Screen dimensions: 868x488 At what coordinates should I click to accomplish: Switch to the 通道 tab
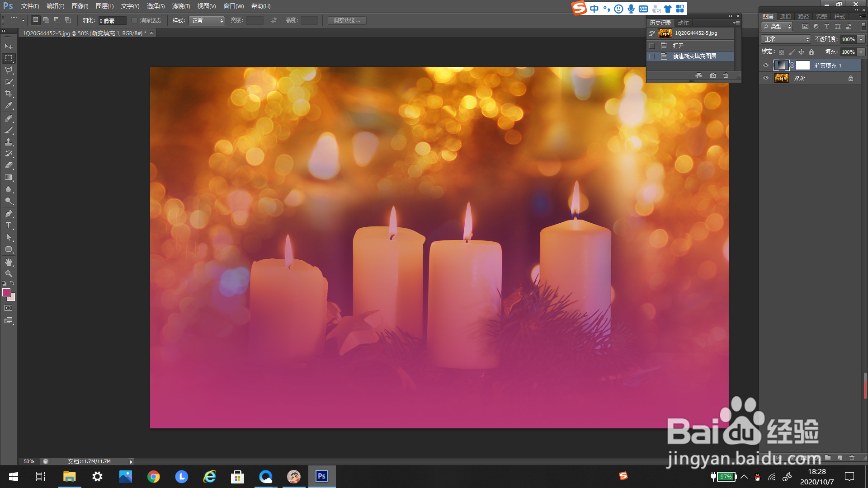coord(785,17)
